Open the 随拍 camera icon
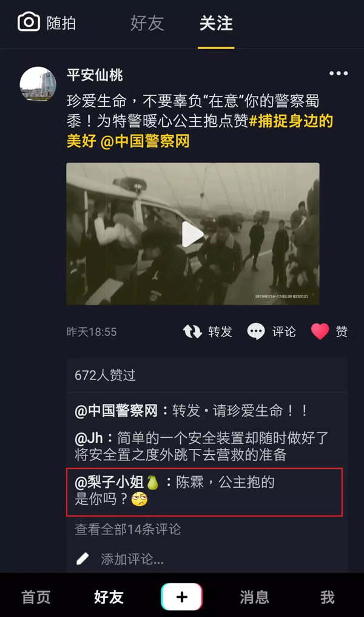The image size is (364, 617). click(29, 22)
